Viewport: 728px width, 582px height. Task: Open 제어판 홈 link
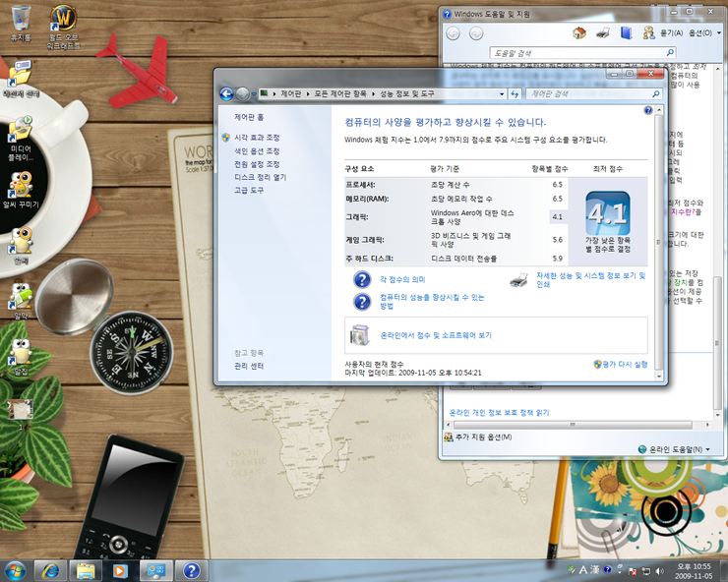(x=249, y=117)
